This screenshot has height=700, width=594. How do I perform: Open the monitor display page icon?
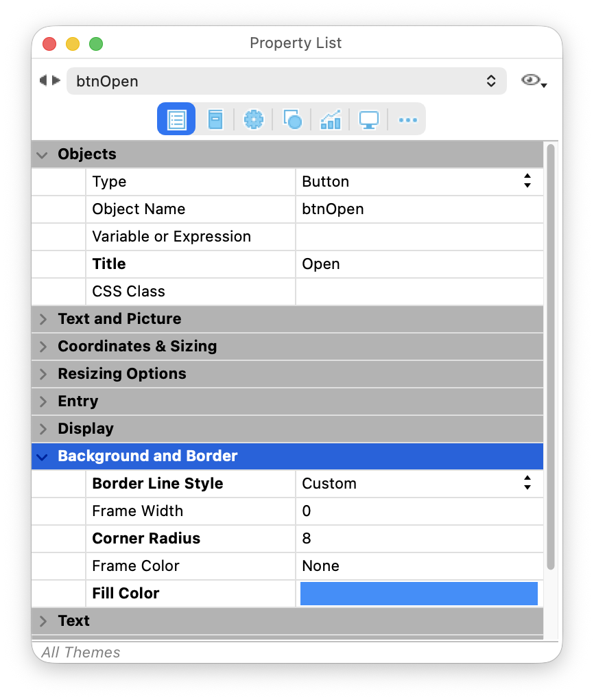369,119
